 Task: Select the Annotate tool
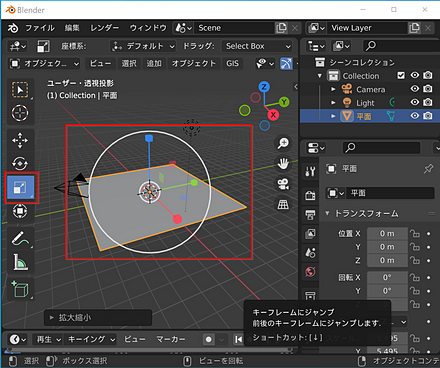pyautogui.click(x=20, y=238)
